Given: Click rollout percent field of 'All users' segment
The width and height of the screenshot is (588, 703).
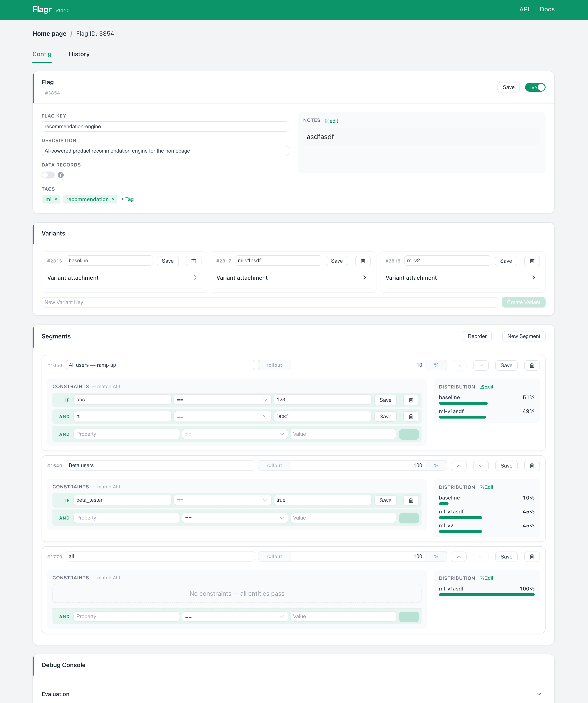Looking at the screenshot, I should click(358, 365).
